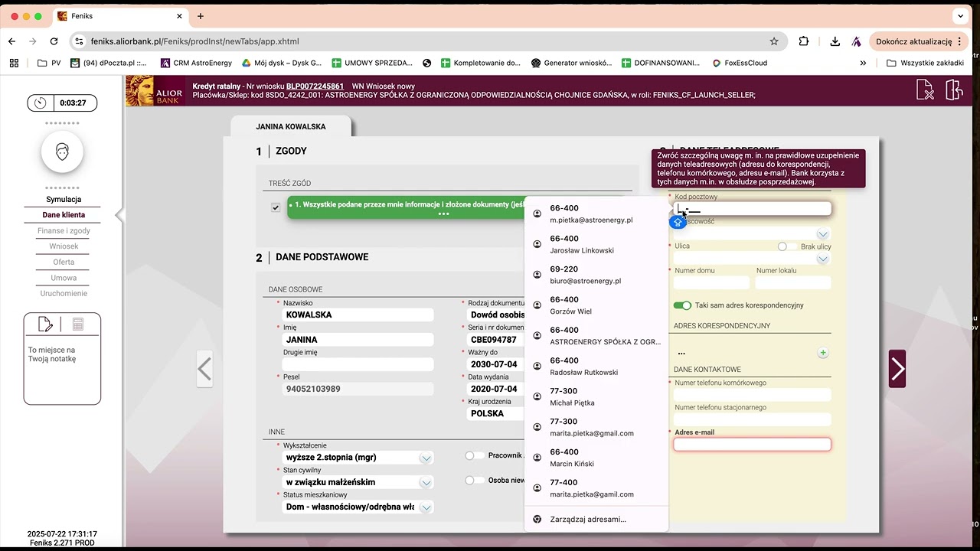Open the Wszystkie zakładki folder

point(925,63)
